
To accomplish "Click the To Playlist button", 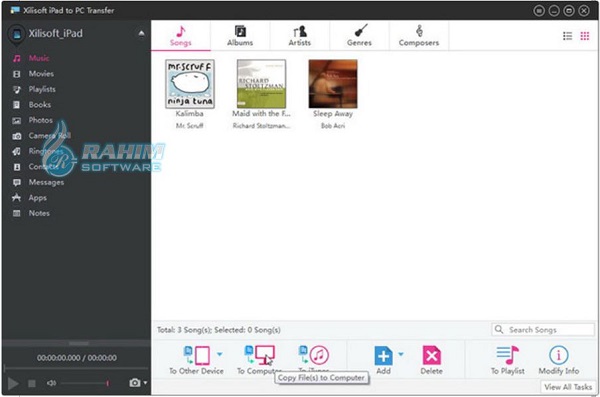I will click(x=508, y=360).
